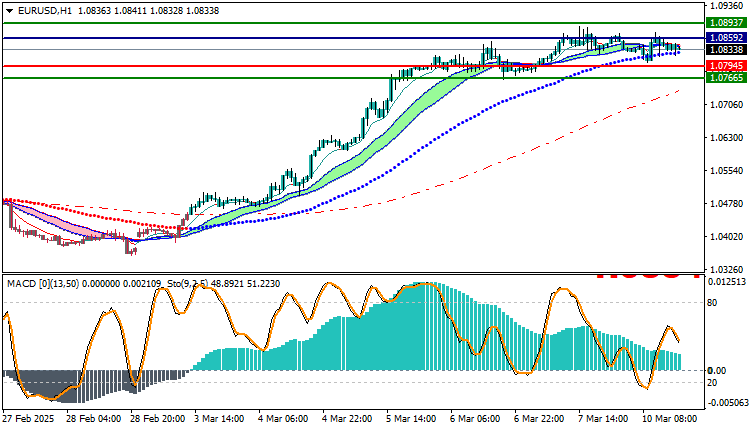The width and height of the screenshot is (750, 430).
Task: Click the red 1.07945 price label
Action: coord(727,66)
